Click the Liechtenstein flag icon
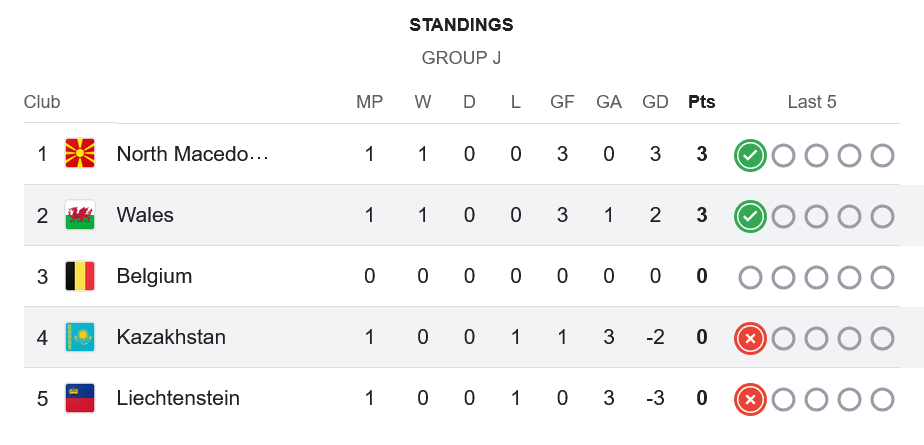The image size is (924, 445). point(80,398)
